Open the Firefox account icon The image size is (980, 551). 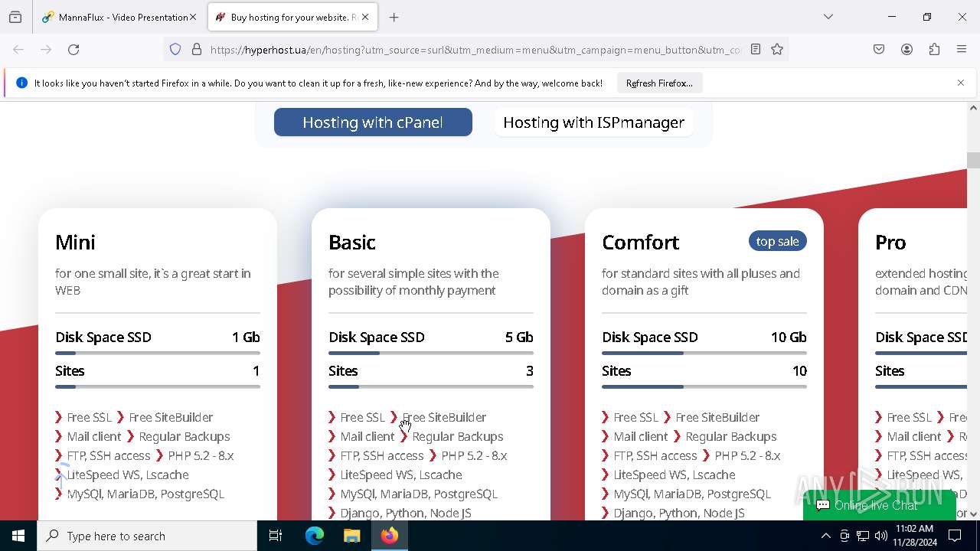coord(906,50)
